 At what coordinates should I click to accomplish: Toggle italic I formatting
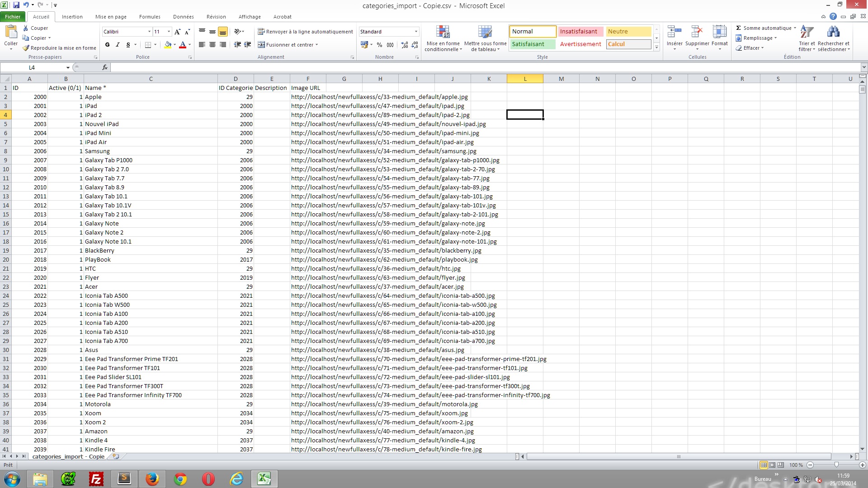pos(118,45)
